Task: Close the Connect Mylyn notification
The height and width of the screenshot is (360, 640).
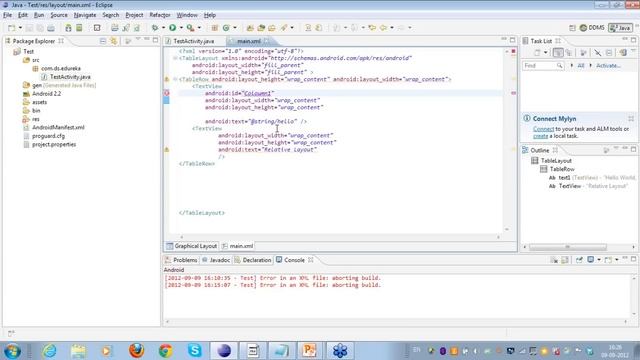Action: point(631,119)
